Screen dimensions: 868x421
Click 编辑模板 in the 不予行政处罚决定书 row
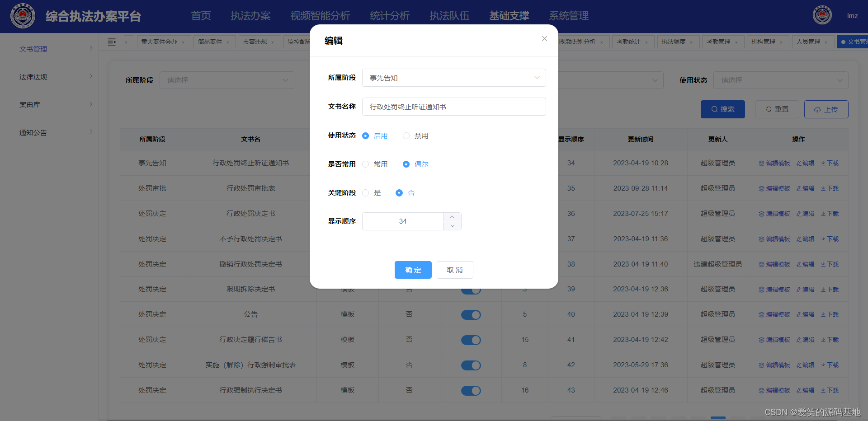(774, 239)
